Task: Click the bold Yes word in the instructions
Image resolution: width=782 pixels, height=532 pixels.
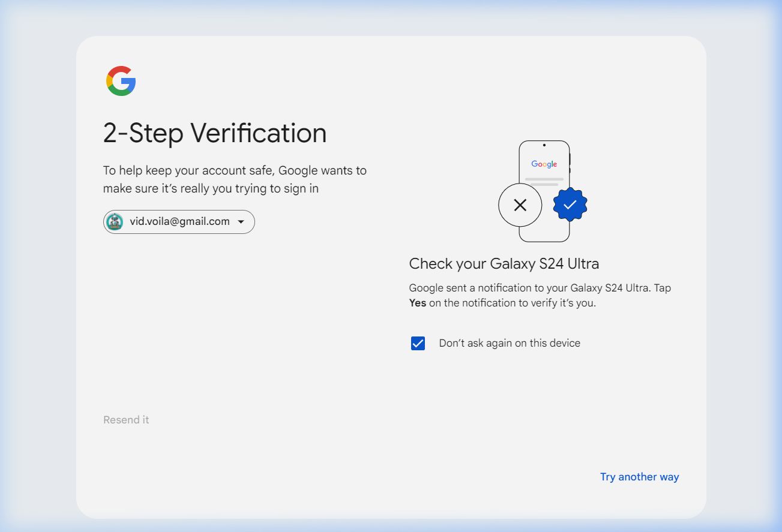Action: tap(417, 303)
